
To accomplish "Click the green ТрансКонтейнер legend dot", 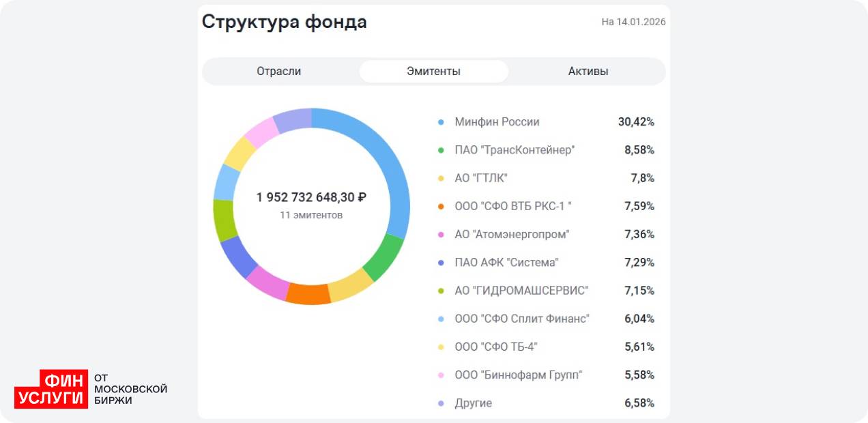I will 441,150.
